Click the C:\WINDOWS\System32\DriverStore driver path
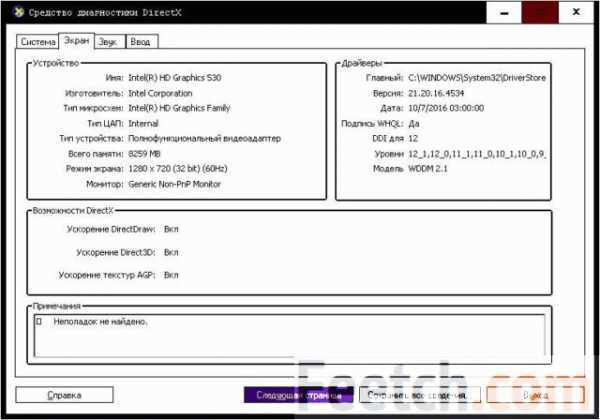Image resolution: width=600 pixels, height=420 pixels. [477, 78]
